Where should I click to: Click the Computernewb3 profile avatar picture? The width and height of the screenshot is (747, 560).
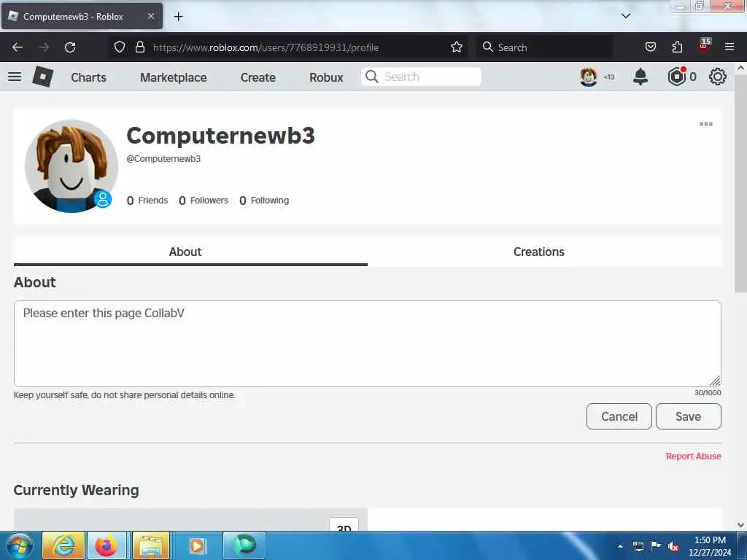pos(71,166)
